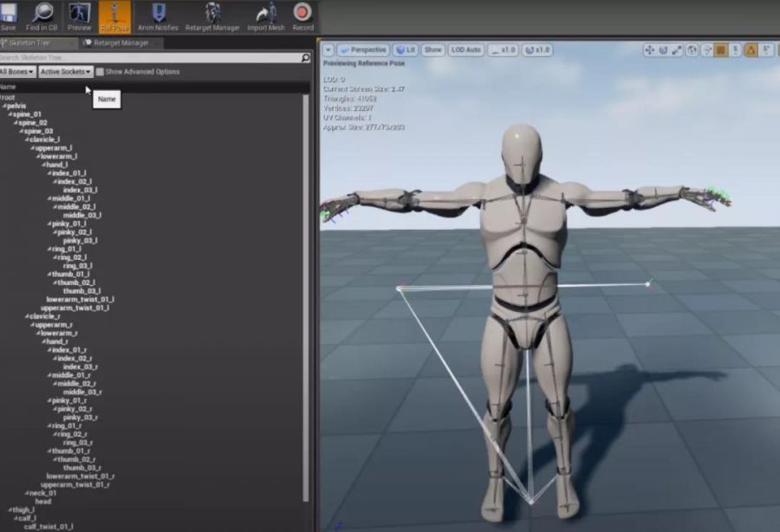The width and height of the screenshot is (780, 532).
Task: Select the middle_03_r bone
Action: click(x=82, y=393)
